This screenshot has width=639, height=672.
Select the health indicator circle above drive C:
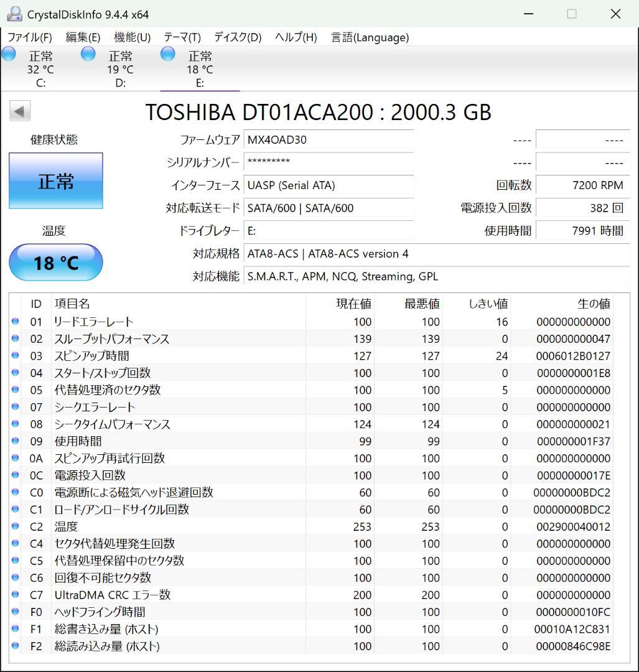pyautogui.click(x=9, y=54)
